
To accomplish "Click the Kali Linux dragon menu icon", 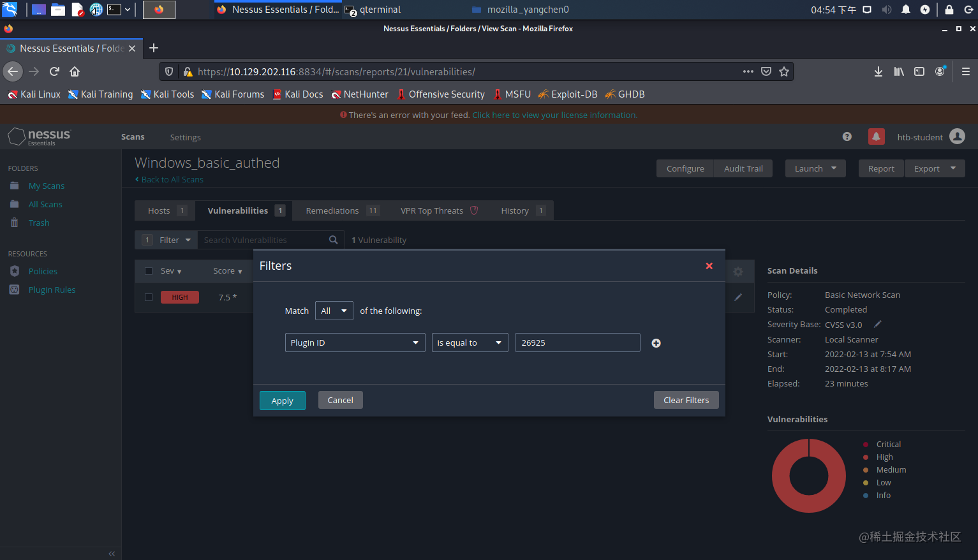I will 10,10.
